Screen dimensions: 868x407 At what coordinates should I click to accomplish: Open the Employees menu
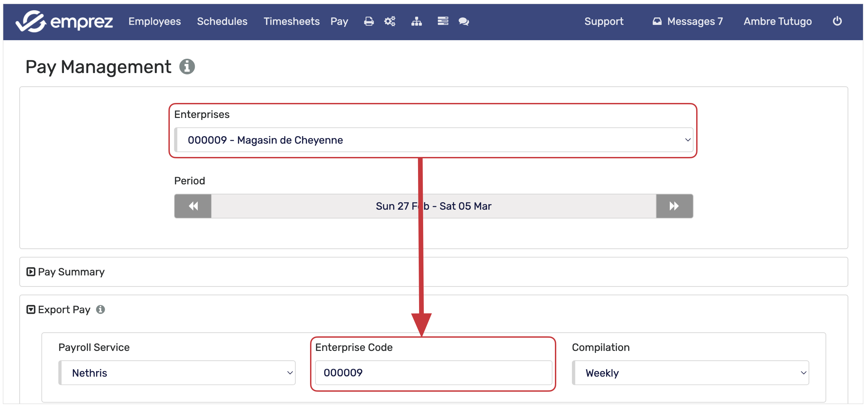click(155, 21)
